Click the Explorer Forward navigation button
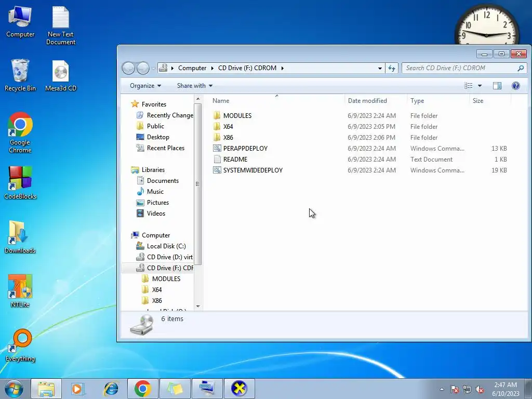 (x=143, y=68)
